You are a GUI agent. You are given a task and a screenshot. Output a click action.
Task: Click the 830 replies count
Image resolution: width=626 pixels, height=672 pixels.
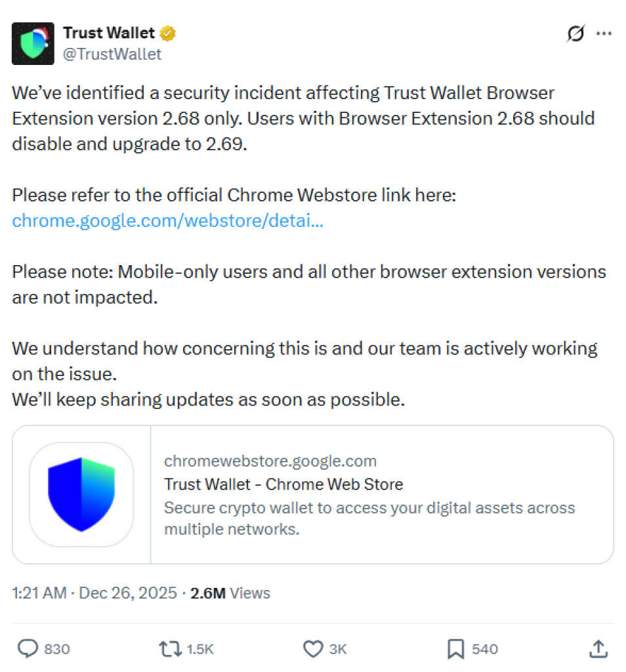[x=57, y=650]
